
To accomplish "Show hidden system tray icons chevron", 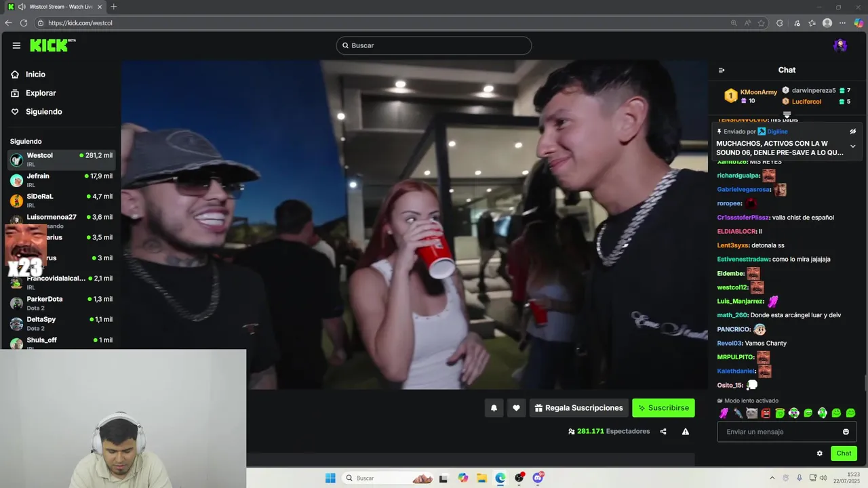I will 772,478.
